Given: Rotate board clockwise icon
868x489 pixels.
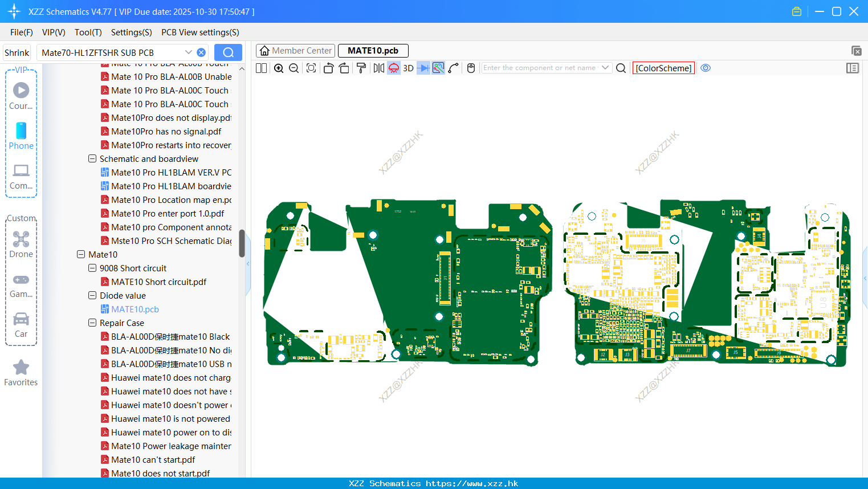Looking at the screenshot, I should click(x=344, y=68).
